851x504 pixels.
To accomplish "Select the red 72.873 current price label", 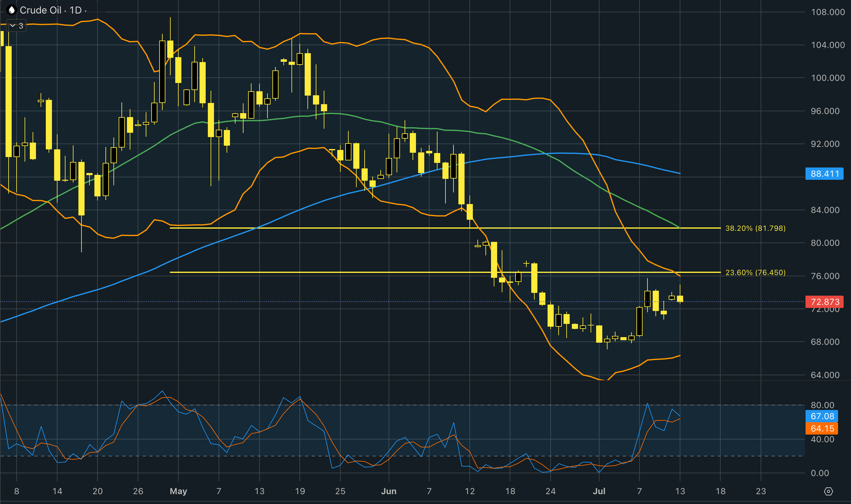I will click(x=825, y=301).
